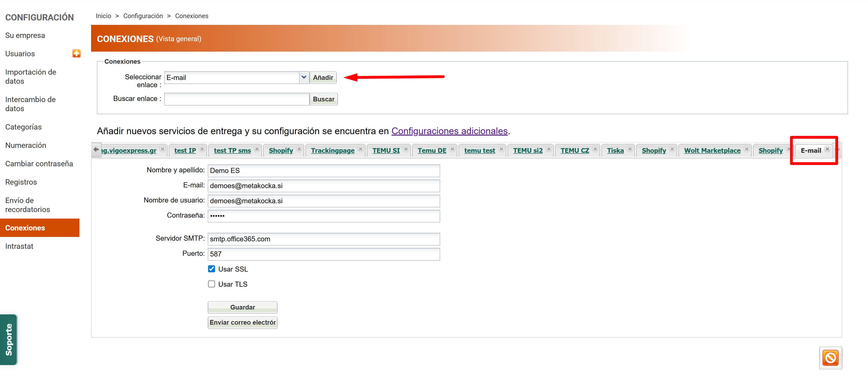Enable the Usar TLS checkbox

point(211,284)
